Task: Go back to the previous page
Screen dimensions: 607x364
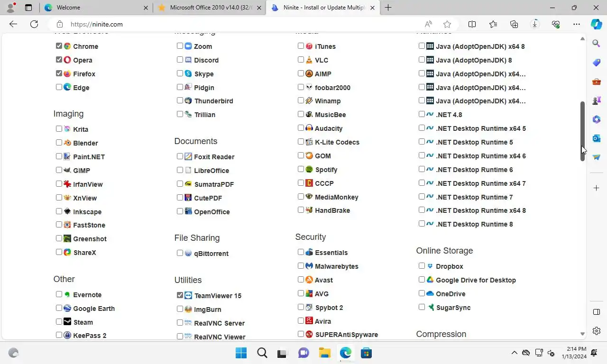Action: click(x=13, y=24)
